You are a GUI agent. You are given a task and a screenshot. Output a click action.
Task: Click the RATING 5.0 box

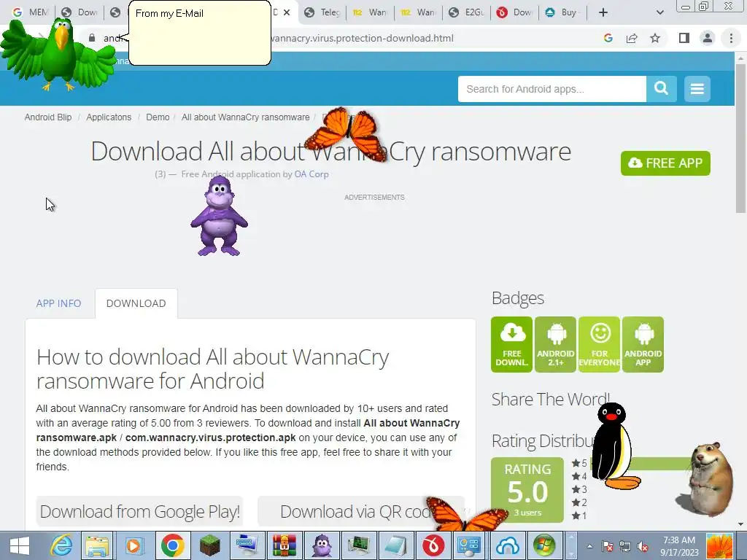[x=527, y=490]
